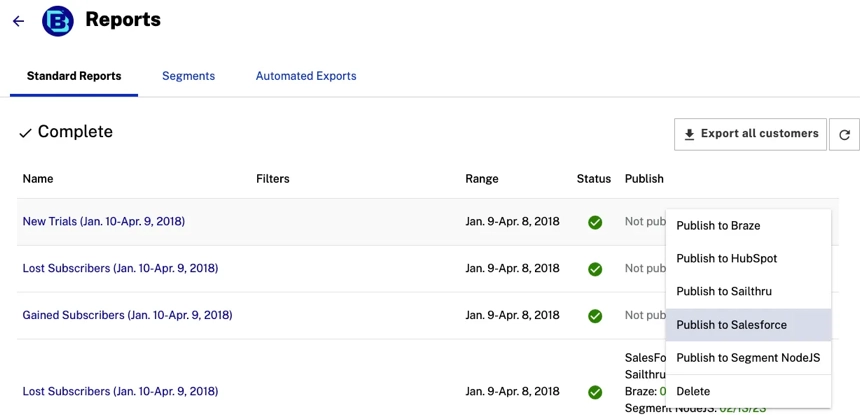867x415 pixels.
Task: Select Publish to Salesforce option
Action: coord(731,325)
